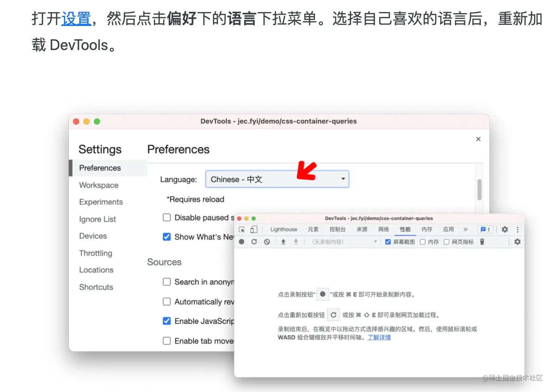The width and height of the screenshot is (553, 392).
Task: Click the reload-and-record icon in the performance toolbar
Action: 254,242
